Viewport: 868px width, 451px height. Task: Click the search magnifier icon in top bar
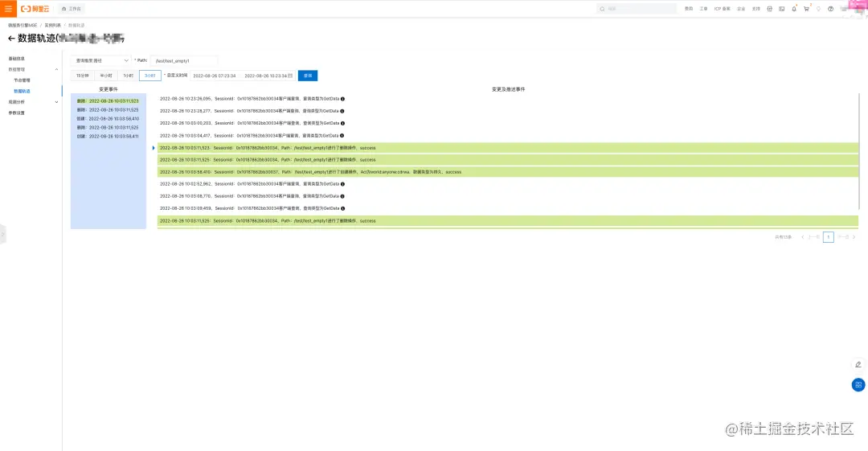[602, 9]
